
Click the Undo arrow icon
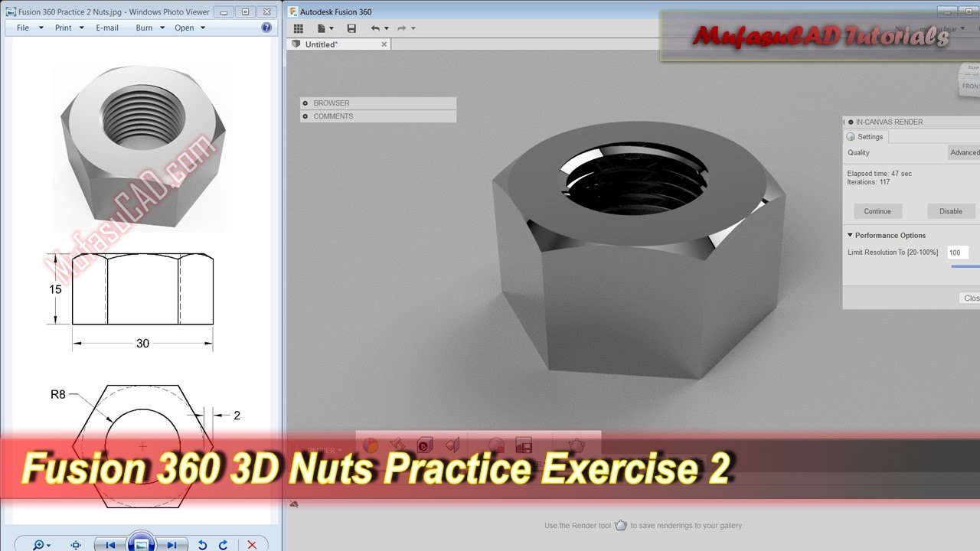[x=375, y=28]
